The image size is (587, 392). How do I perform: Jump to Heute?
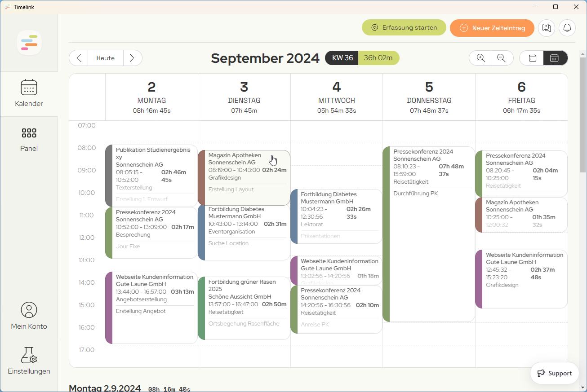106,58
